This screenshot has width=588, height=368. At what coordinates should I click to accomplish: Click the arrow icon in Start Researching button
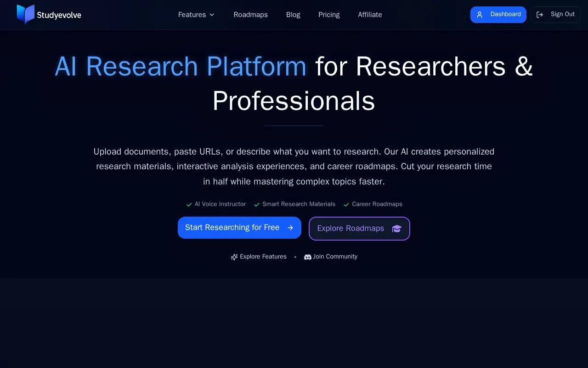pos(290,228)
